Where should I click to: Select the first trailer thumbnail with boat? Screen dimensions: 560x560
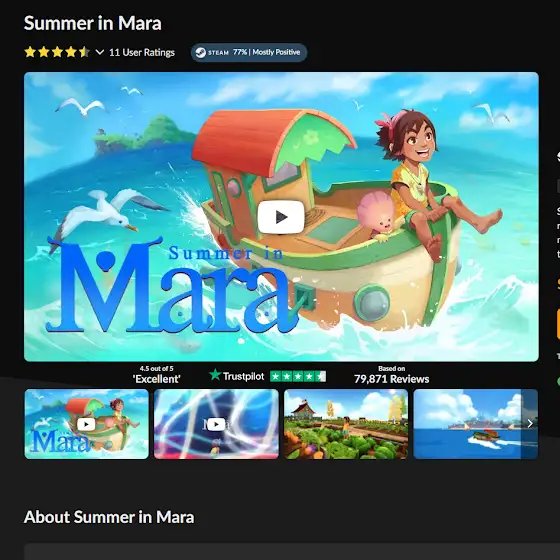coord(86,424)
